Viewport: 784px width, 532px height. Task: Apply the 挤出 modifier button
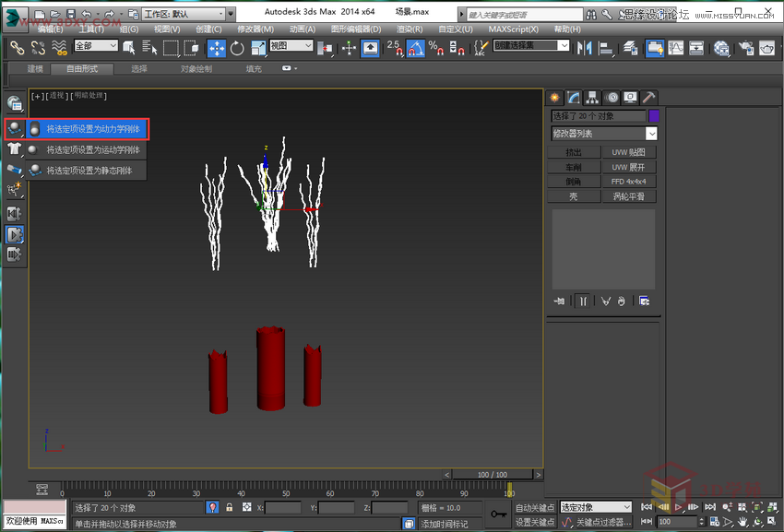tap(574, 152)
